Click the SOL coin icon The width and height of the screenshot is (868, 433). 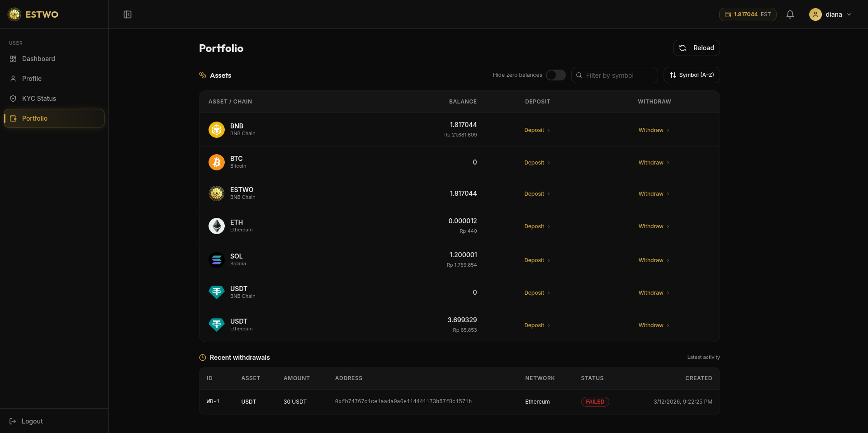coord(217,260)
